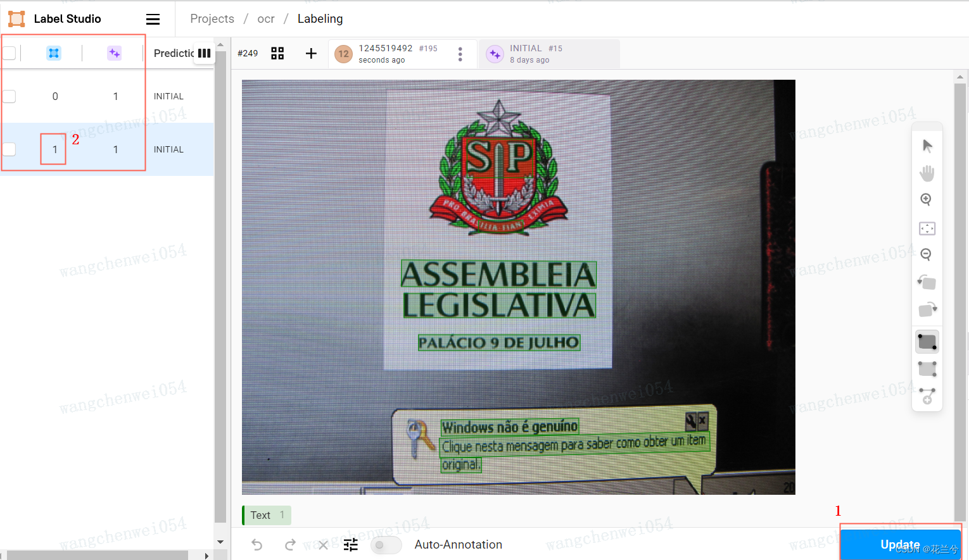
Task: Select the INITIAL prediction tab
Action: [x=549, y=53]
